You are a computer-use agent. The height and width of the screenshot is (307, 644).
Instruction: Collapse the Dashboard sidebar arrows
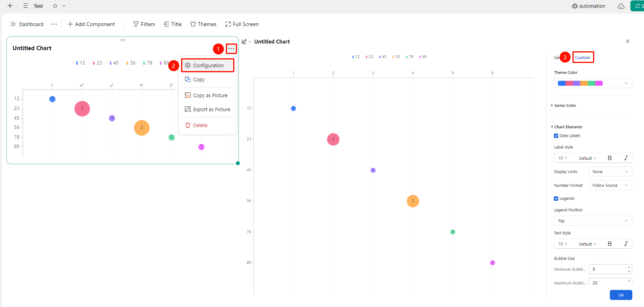coord(13,24)
